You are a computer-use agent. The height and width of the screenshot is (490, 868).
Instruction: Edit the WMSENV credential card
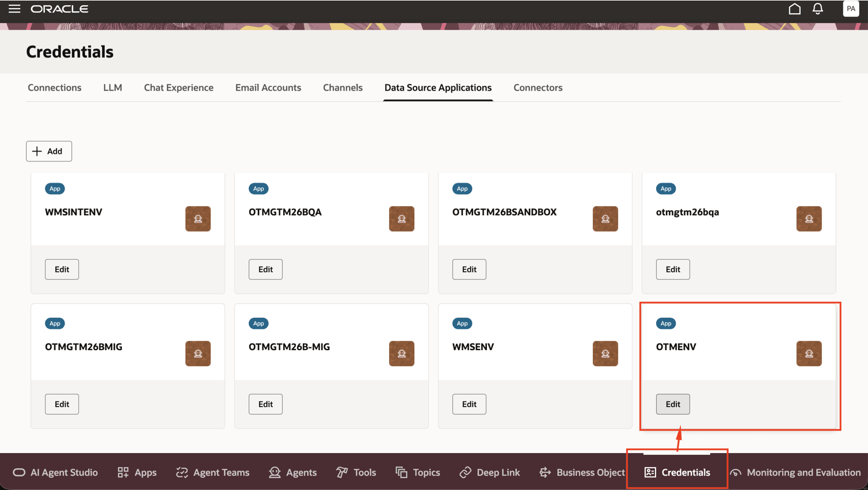pos(469,404)
